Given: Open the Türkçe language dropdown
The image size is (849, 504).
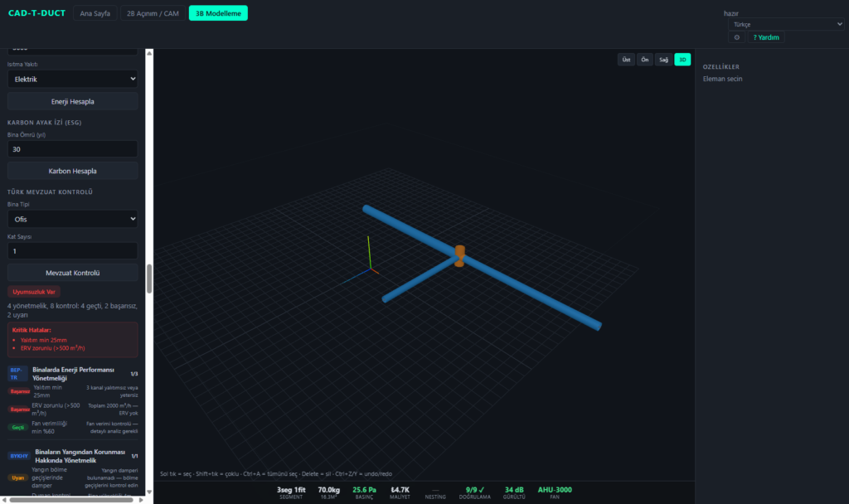Looking at the screenshot, I should pos(786,24).
